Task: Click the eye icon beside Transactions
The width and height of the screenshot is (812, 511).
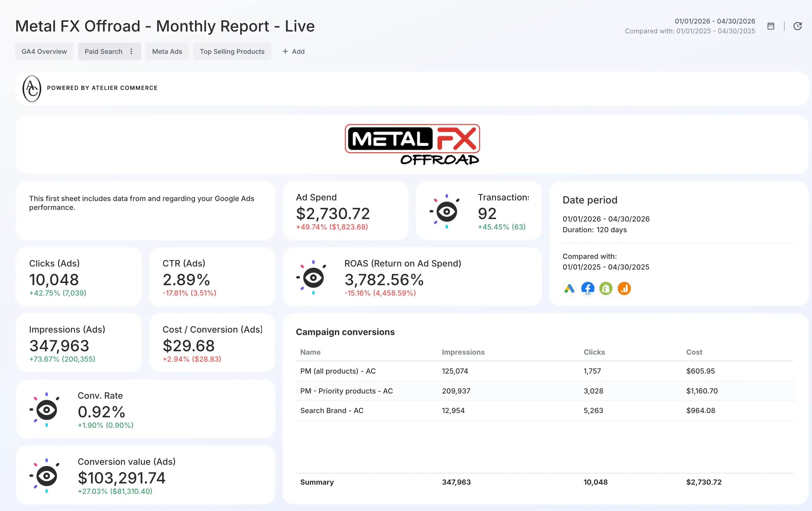Action: tap(445, 211)
